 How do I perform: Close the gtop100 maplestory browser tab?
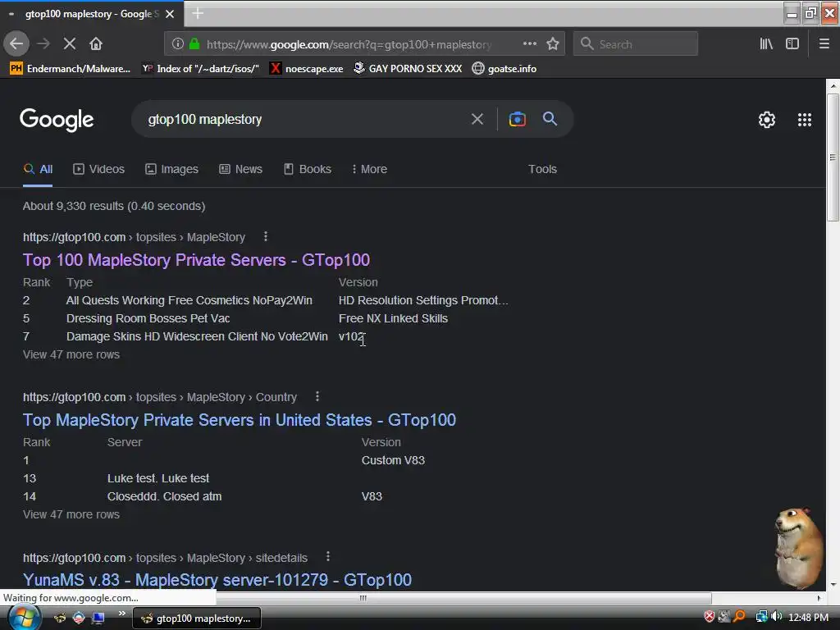pos(170,14)
